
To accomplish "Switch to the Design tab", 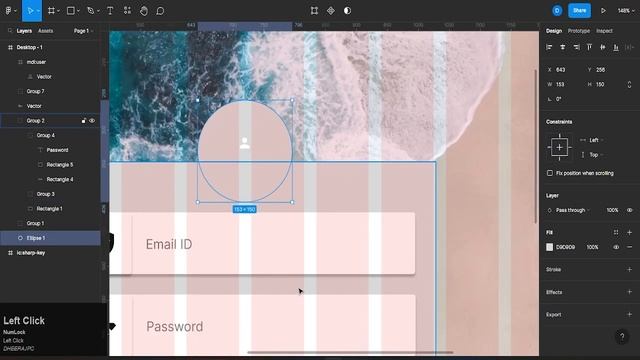I will 554,31.
